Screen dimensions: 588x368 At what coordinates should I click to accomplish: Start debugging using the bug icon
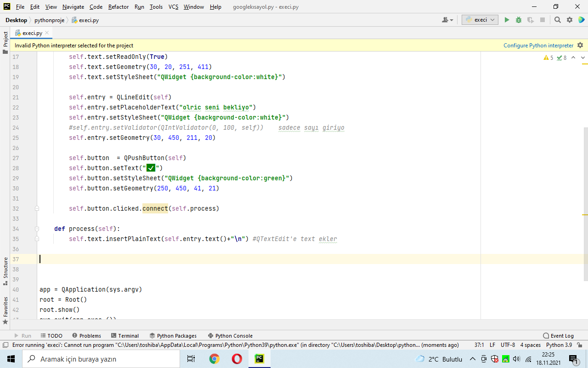(518, 20)
